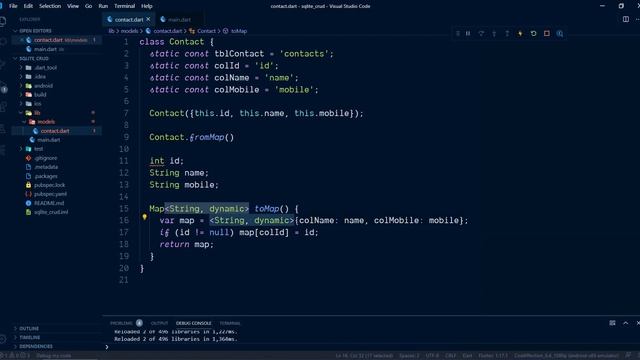
Task: Switch to the Terminal panel tab
Action: tap(230, 323)
